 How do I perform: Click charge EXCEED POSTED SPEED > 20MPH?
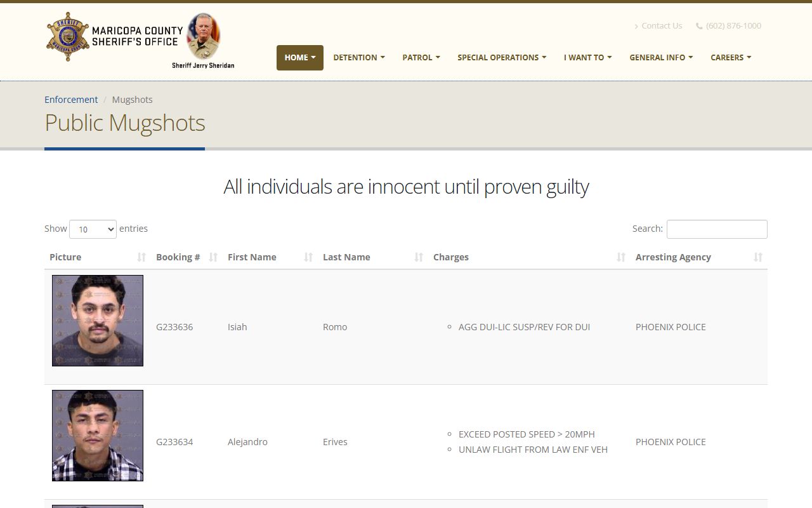527,434
